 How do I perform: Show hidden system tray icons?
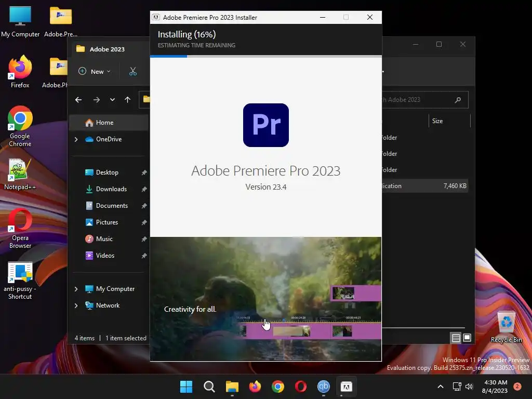(x=441, y=387)
